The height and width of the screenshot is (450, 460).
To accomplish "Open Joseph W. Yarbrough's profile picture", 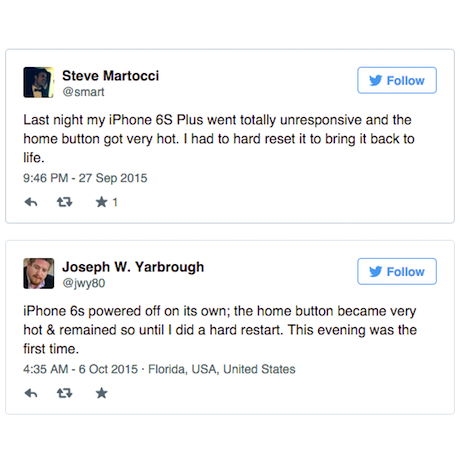I will [x=39, y=273].
